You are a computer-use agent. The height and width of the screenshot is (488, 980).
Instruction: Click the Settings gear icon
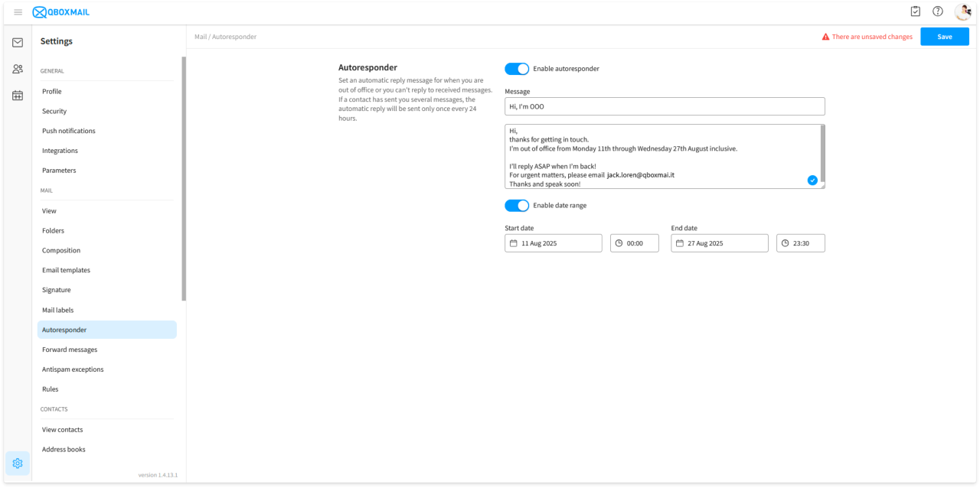click(18, 463)
